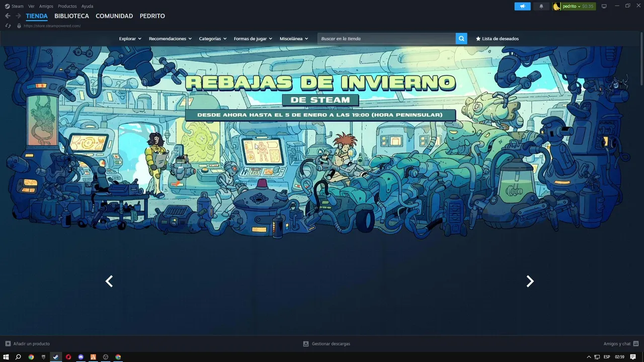
Task: Open the Ver menu
Action: coord(31,6)
